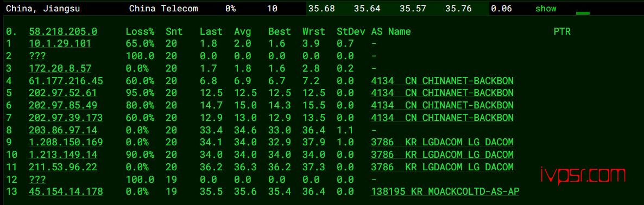This screenshot has width=644, height=205.
Task: Select the China Telecom row header
Action: pyautogui.click(x=163, y=8)
